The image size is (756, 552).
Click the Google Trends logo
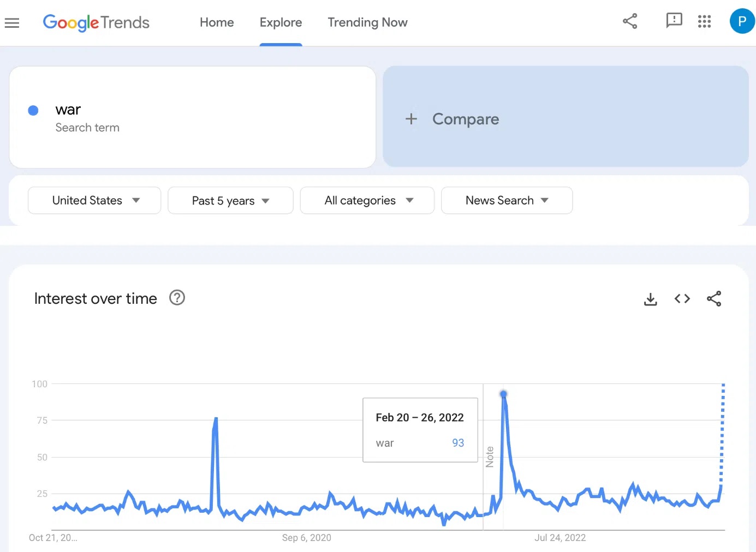pyautogui.click(x=96, y=22)
